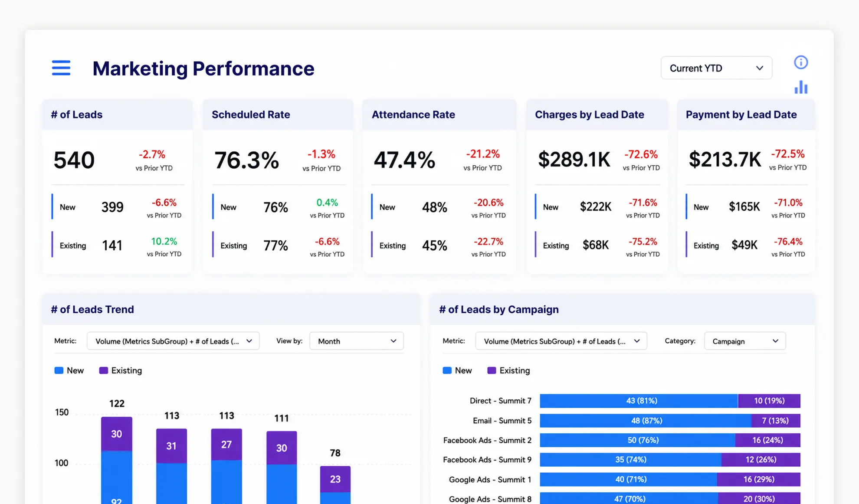Click the 16 (29%) Google Ads - Summit 1 segment
859x504 pixels.
coord(758,479)
